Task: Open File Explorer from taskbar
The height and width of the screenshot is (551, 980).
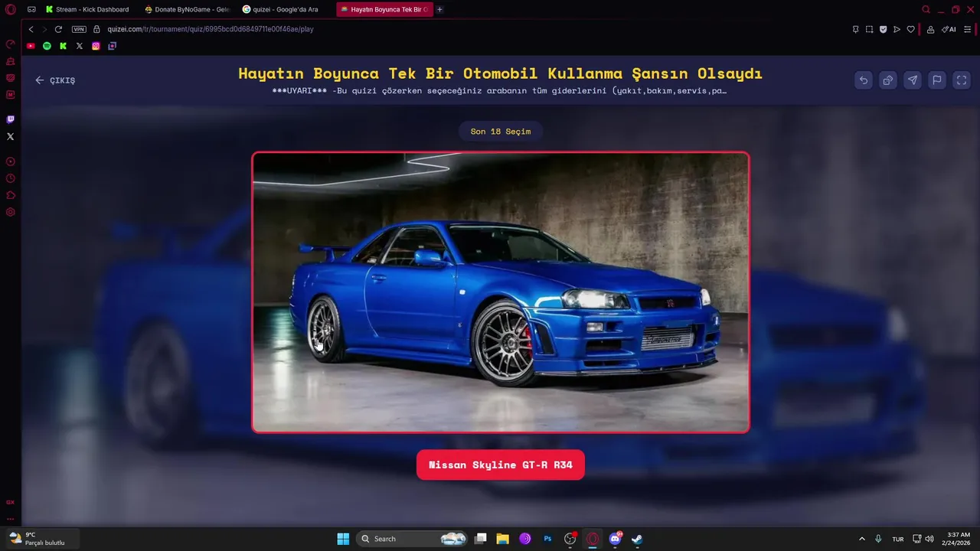Action: click(x=503, y=539)
